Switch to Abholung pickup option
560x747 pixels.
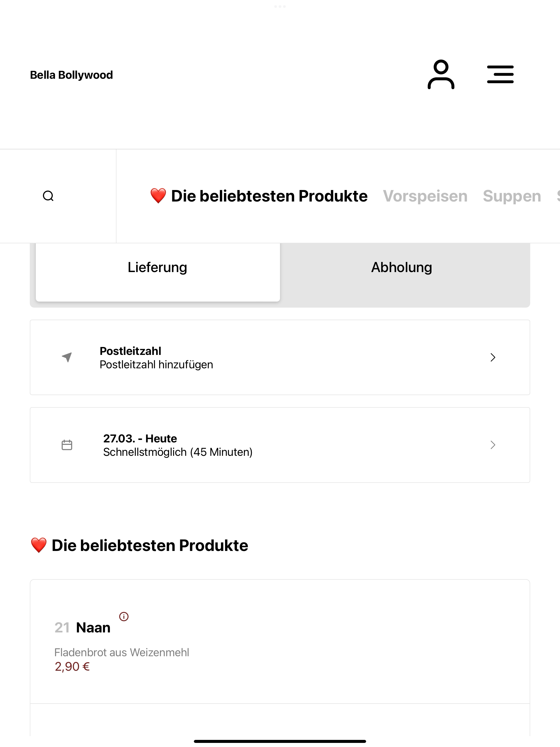pyautogui.click(x=402, y=267)
